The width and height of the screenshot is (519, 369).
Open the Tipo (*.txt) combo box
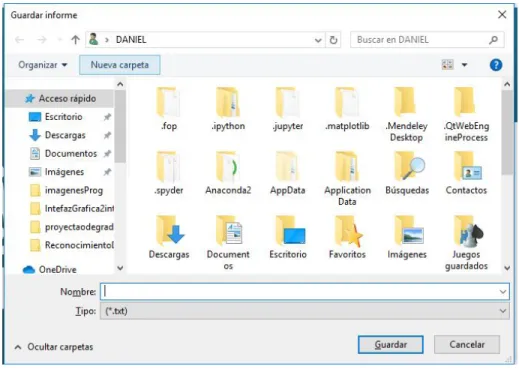[305, 311]
